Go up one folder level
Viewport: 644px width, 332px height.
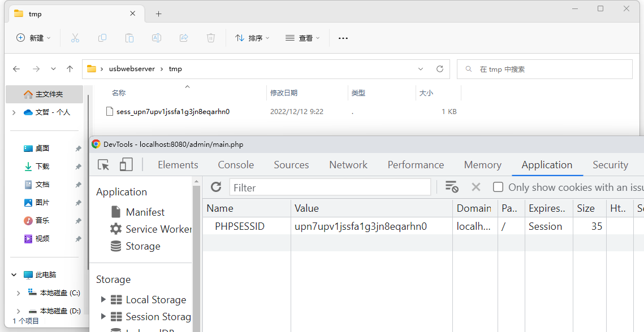[70, 69]
